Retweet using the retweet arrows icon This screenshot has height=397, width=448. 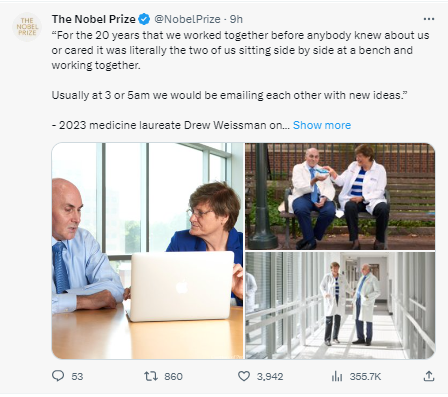151,376
